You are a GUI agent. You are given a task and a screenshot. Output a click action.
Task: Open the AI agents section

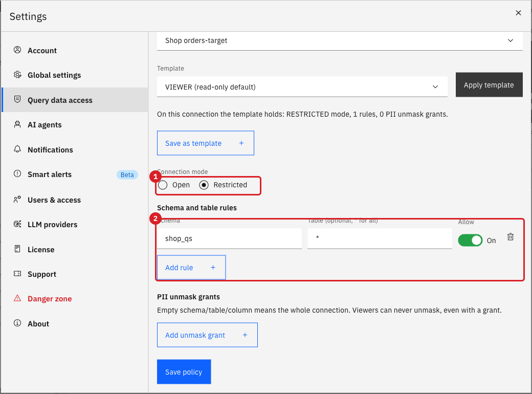point(45,125)
